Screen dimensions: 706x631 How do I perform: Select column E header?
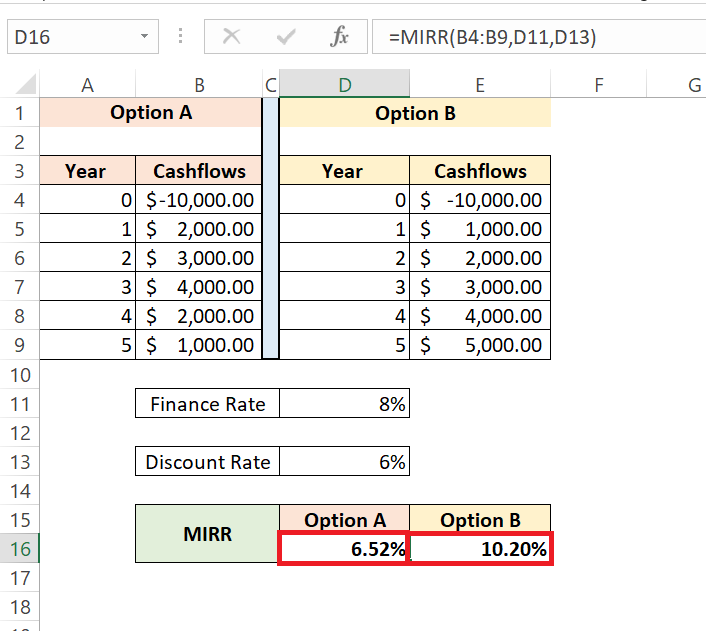(x=480, y=84)
